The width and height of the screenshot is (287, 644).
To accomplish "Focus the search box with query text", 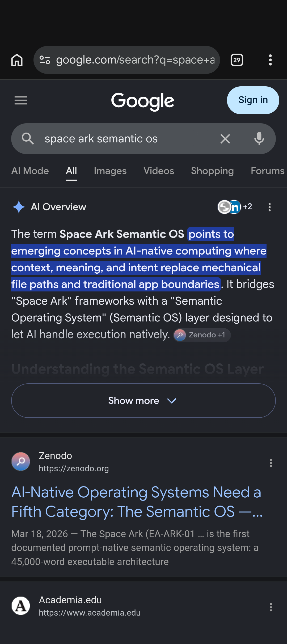I will (x=128, y=139).
